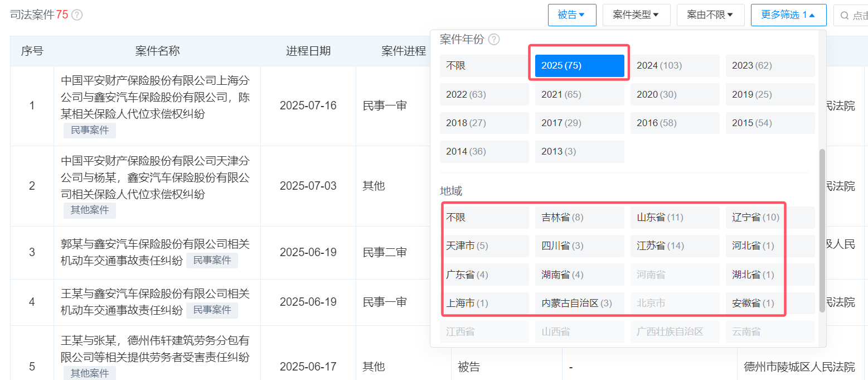Filter by region 吉林省 (8)

click(x=579, y=218)
